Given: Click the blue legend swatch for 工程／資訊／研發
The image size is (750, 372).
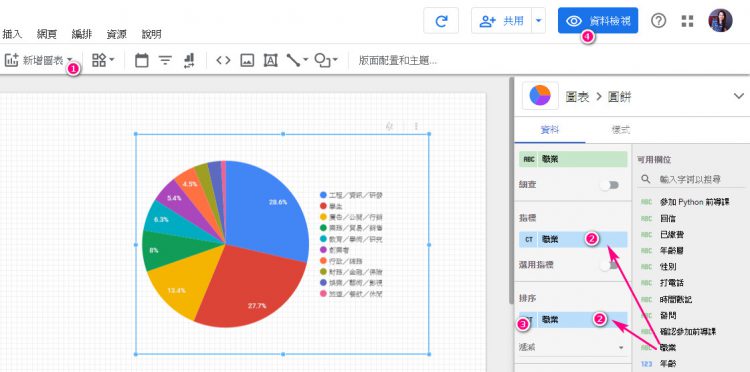Looking at the screenshot, I should click(x=323, y=195).
